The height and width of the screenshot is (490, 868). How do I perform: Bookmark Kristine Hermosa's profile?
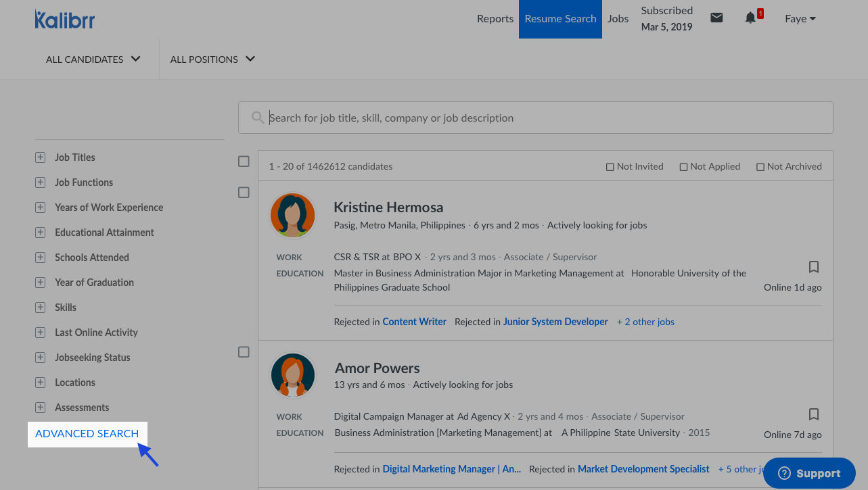coord(814,266)
